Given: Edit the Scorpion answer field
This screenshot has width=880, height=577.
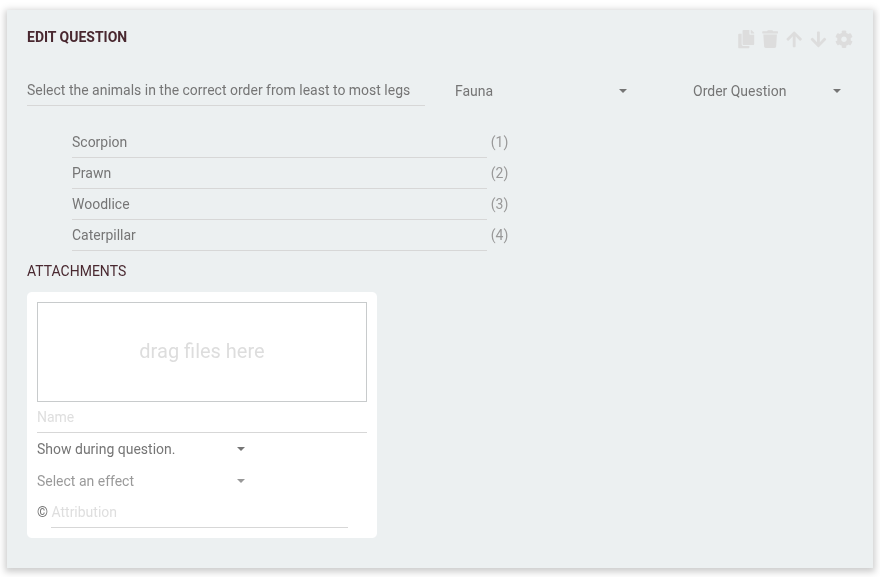Looking at the screenshot, I should coord(270,142).
